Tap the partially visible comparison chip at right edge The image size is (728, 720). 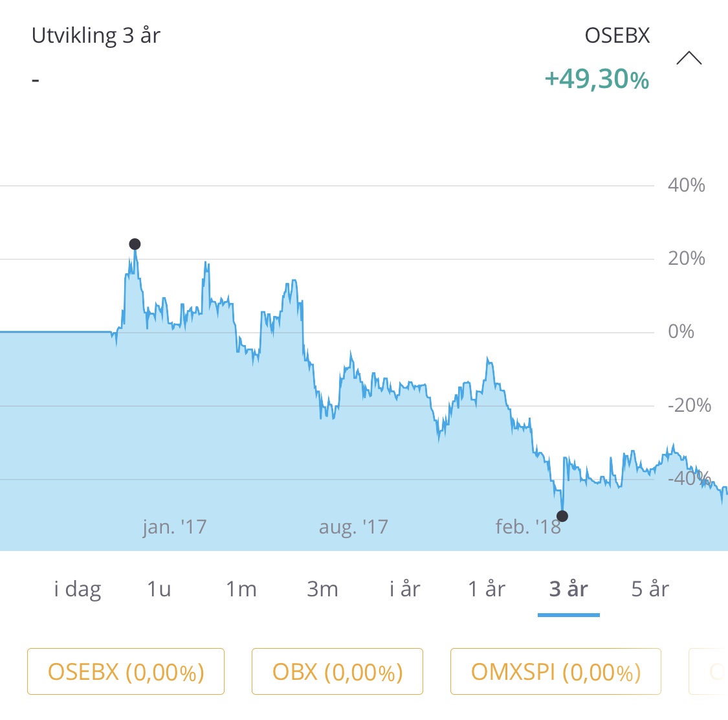coord(709,671)
